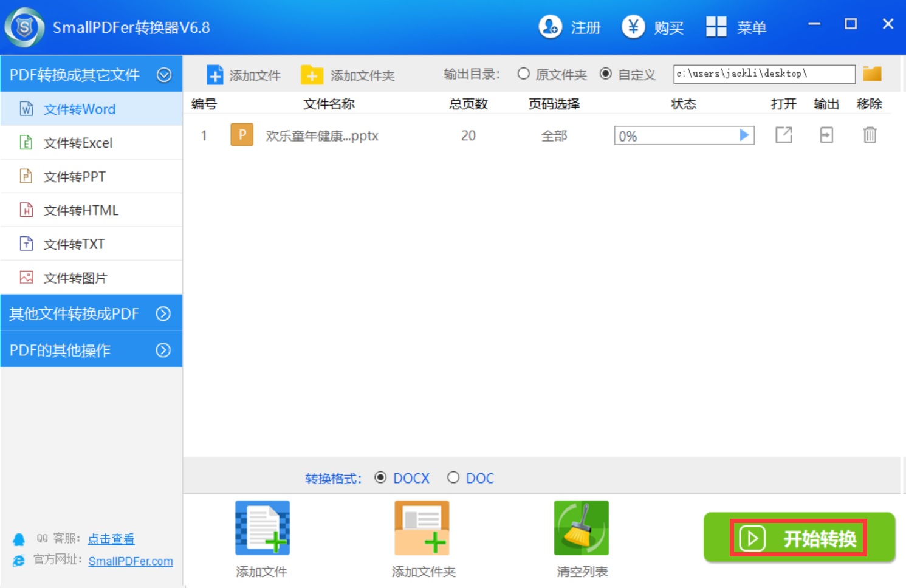The image size is (906, 588).
Task: Click the top toolbar 添加文件 label
Action: point(255,75)
